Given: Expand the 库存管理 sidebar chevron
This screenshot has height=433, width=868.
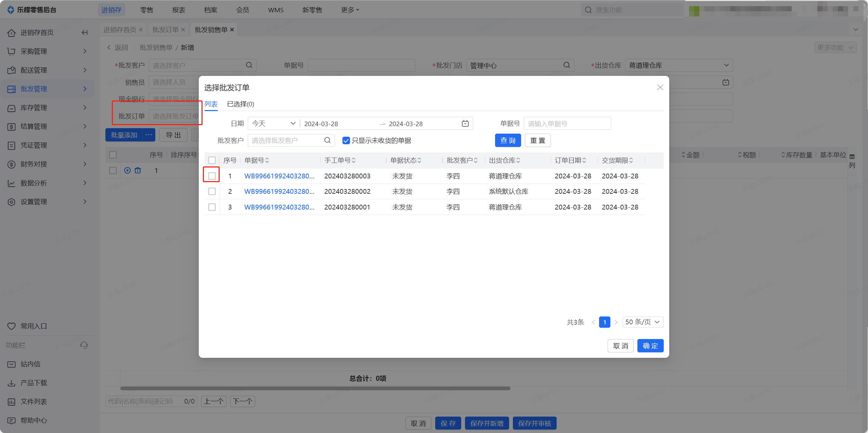Looking at the screenshot, I should pos(85,108).
